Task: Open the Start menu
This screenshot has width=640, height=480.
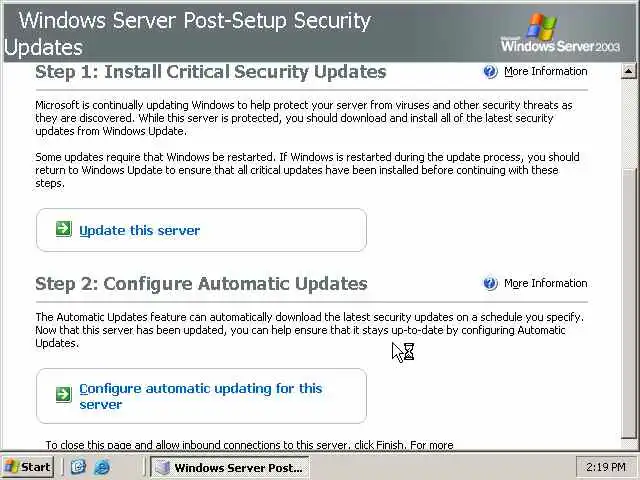Action: [x=28, y=467]
